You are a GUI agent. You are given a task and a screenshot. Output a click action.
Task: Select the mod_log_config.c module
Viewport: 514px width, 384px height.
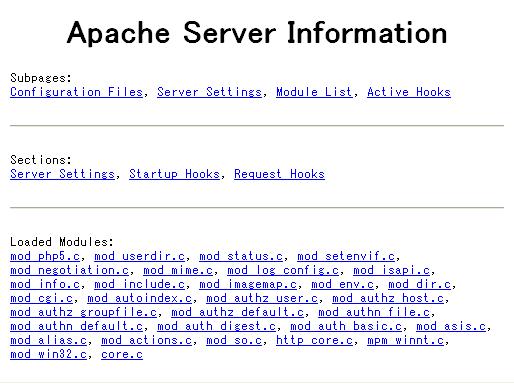click(283, 270)
